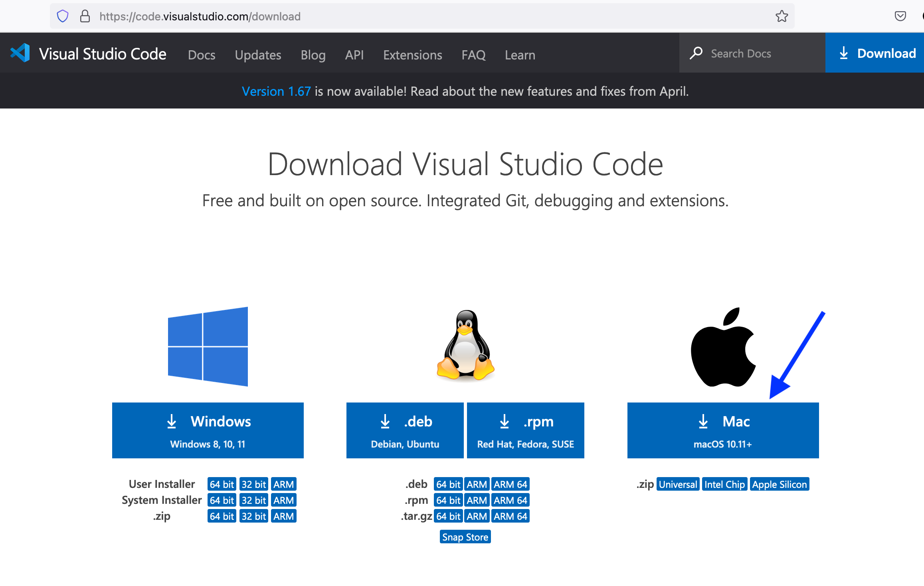924x586 pixels.
Task: Select Mac .zip Intel Chip
Action: coord(724,484)
